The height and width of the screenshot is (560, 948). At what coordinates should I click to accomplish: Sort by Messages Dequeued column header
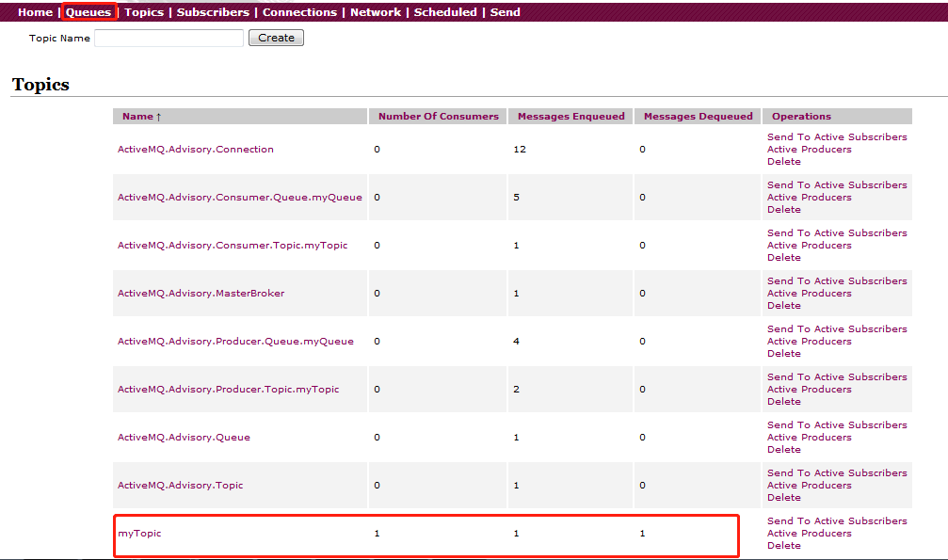click(698, 117)
